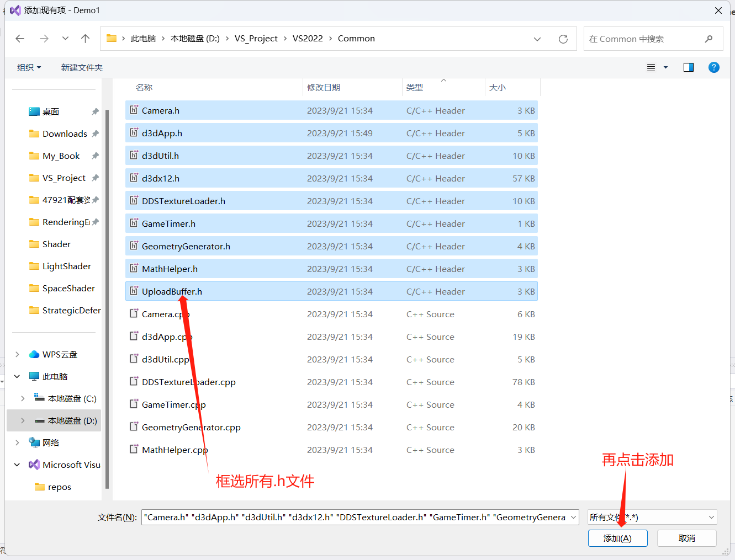Click the navigation pane scrollbar

tap(107, 298)
